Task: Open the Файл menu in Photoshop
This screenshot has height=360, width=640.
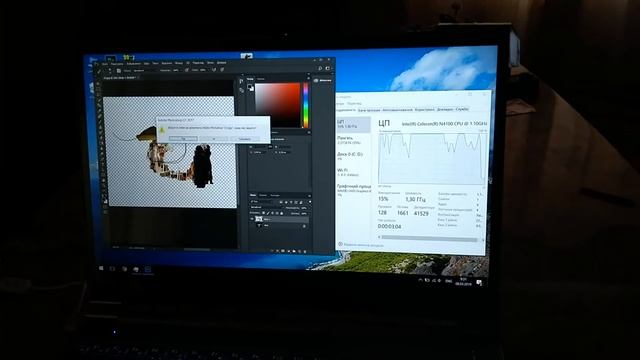Action: click(x=104, y=64)
